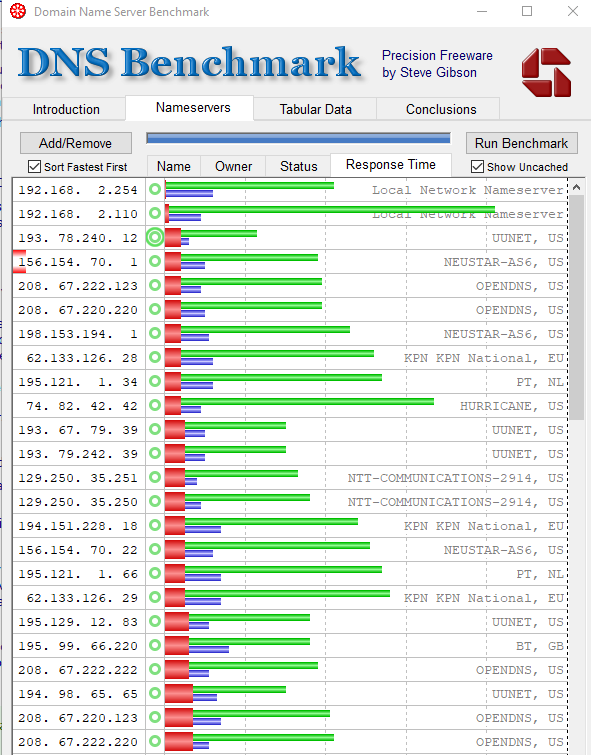Click the status circle for 129.250.35.250

155,501
